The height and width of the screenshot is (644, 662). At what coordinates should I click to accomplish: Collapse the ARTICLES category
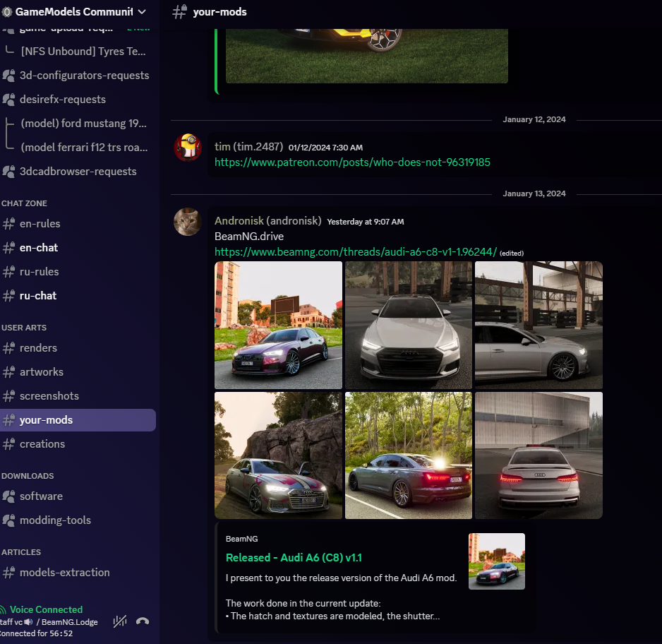(21, 552)
